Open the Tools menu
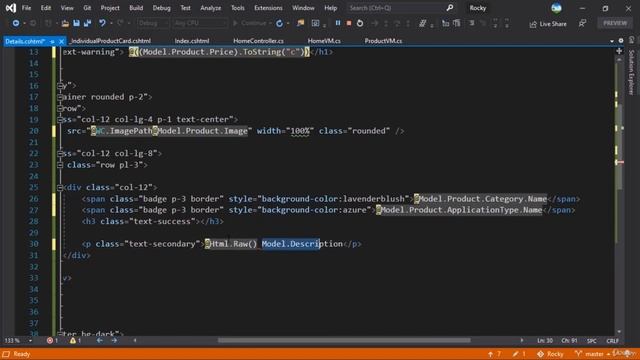 238,8
